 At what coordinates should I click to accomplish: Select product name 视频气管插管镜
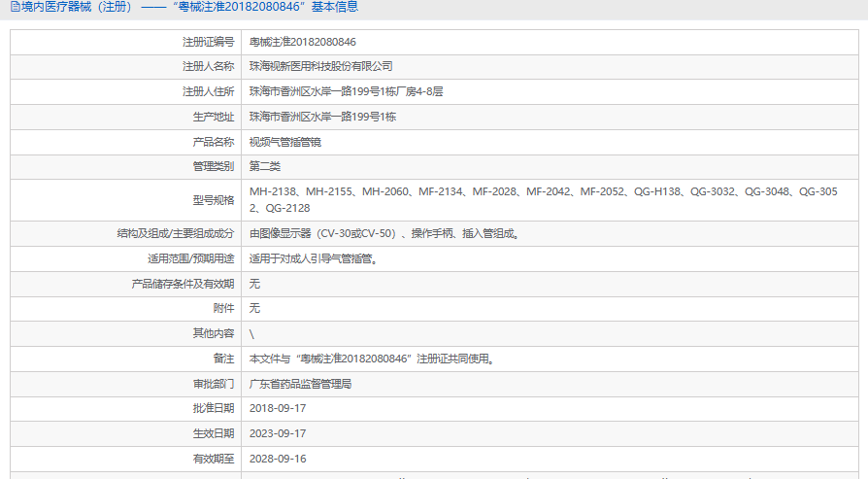[285, 142]
